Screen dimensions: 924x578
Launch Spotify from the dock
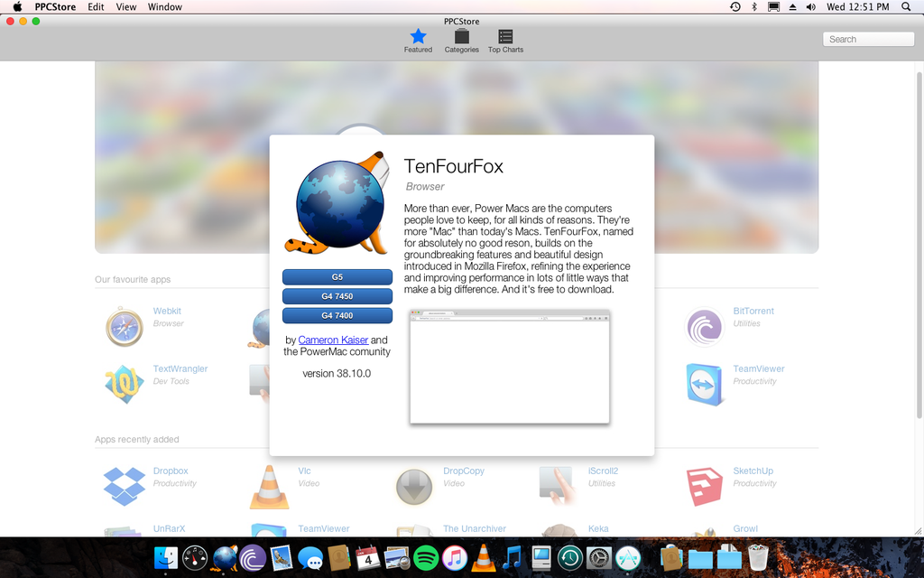[x=426, y=557]
